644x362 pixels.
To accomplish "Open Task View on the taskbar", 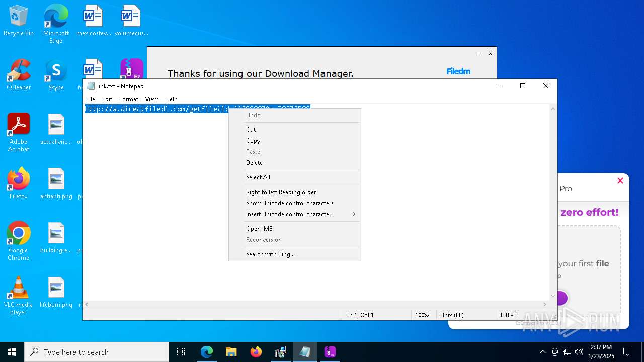I will pos(181,352).
